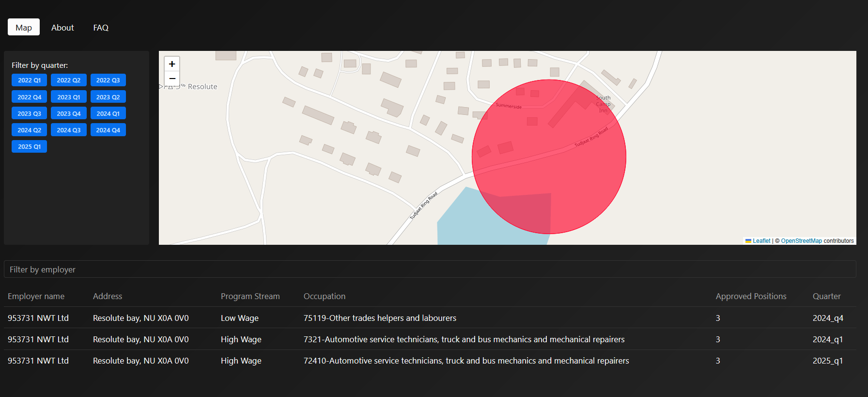Filter by quarter 2024 Q4
The height and width of the screenshot is (397, 868).
[x=108, y=130]
